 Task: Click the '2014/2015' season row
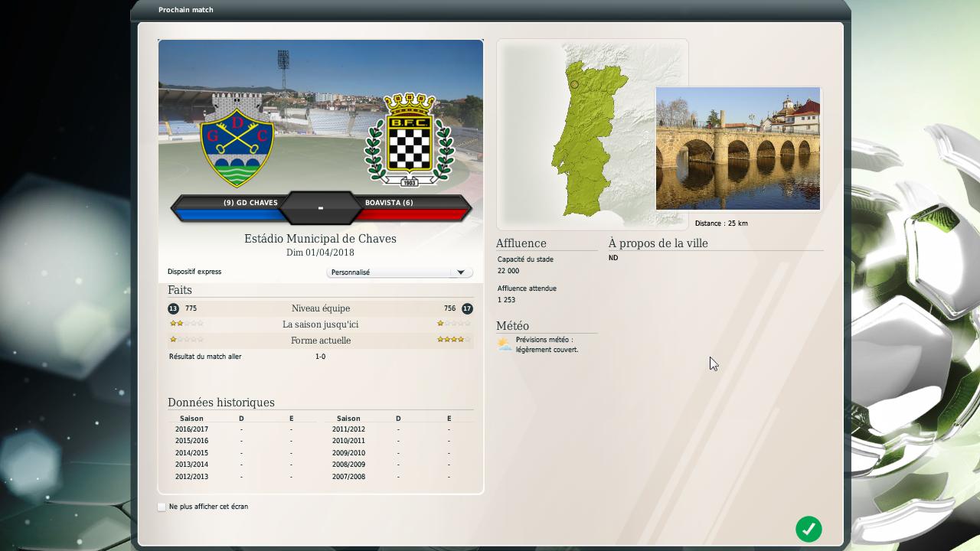click(x=242, y=453)
